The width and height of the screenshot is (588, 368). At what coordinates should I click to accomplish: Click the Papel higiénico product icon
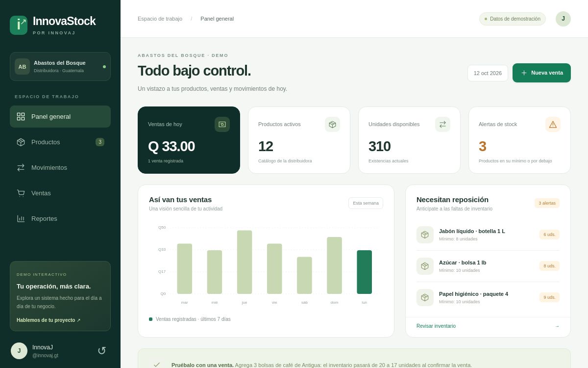(x=425, y=297)
